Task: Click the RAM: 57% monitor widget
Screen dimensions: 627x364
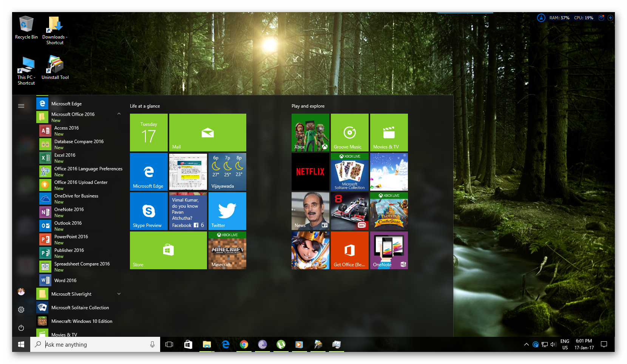Action: pos(559,18)
